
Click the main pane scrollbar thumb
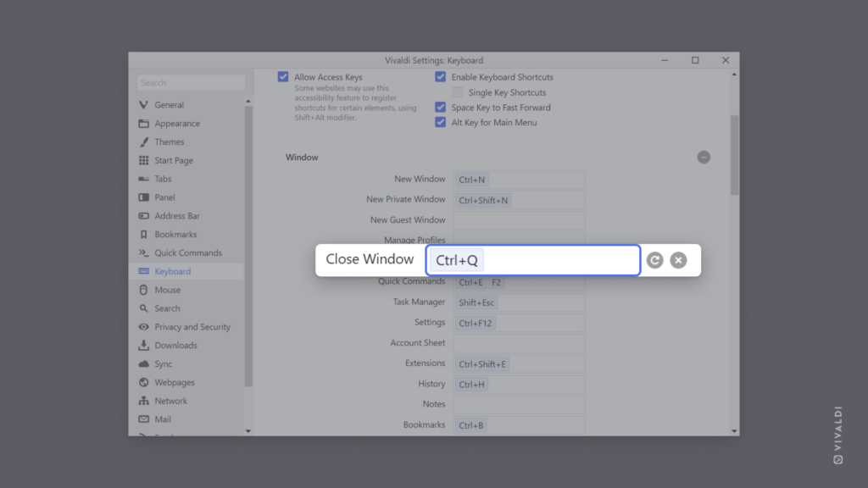point(734,155)
